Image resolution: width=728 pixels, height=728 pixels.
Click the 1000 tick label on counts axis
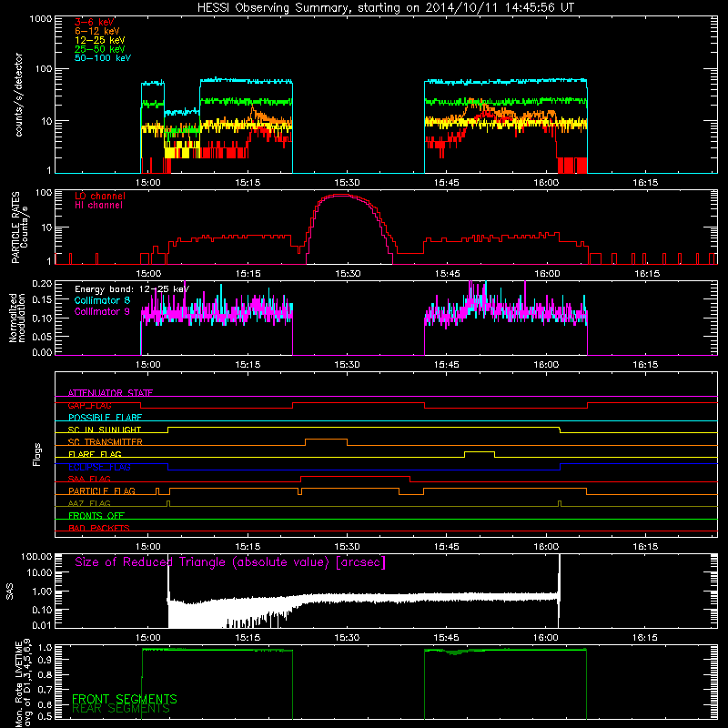[41, 19]
